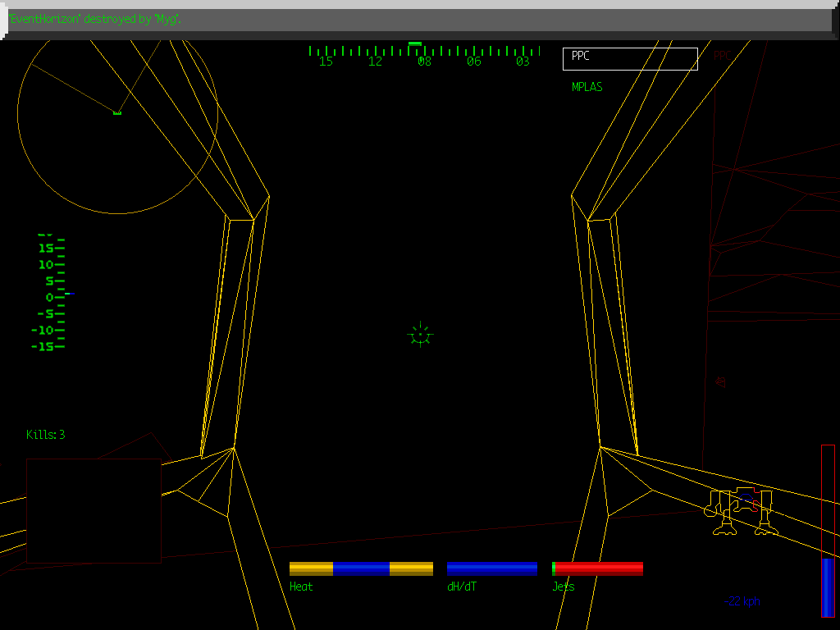Toggle the dimmed PPC indicator
This screenshot has width=840, height=630.
point(722,56)
